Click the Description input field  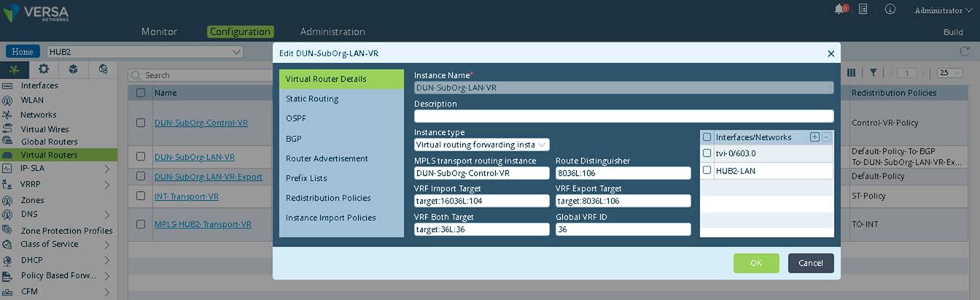point(623,116)
